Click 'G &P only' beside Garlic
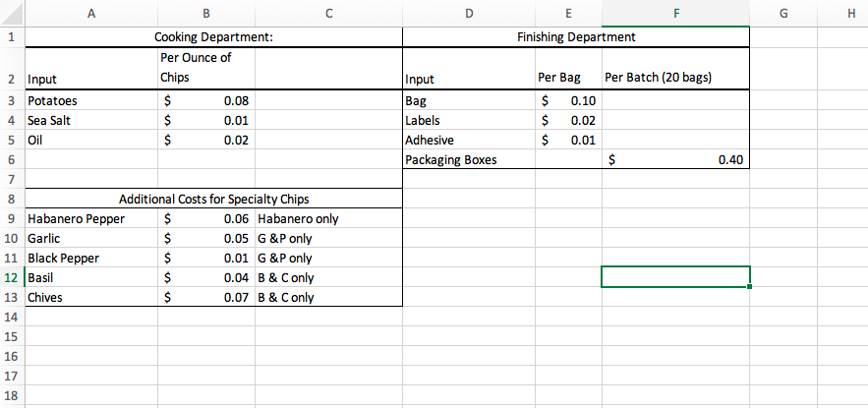The height and width of the screenshot is (408, 868). point(329,238)
